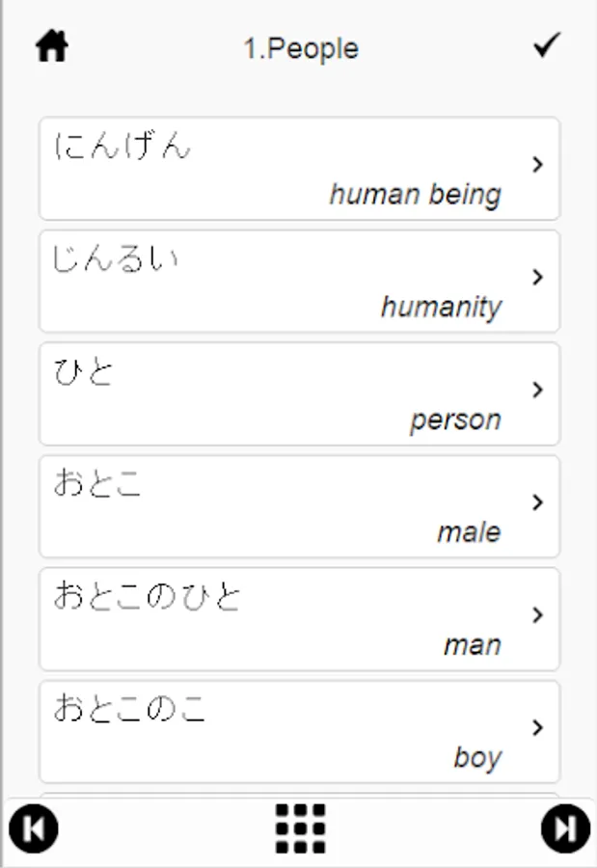This screenshot has height=868, width=597.
Task: Open chevron on the 'male' row
Action: click(537, 502)
